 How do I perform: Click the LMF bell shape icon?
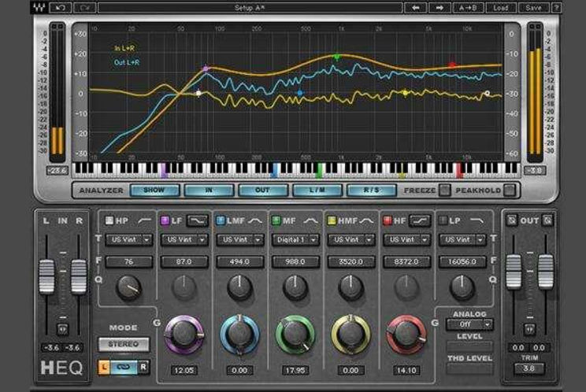click(255, 220)
